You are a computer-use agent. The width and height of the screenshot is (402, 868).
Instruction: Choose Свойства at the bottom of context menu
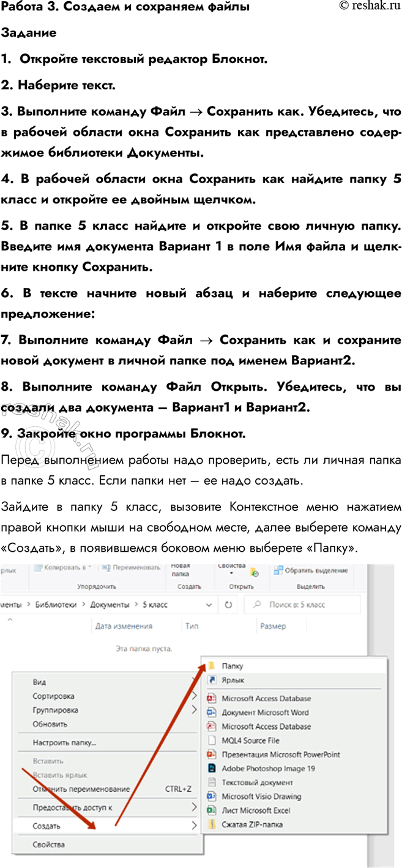tap(106, 845)
